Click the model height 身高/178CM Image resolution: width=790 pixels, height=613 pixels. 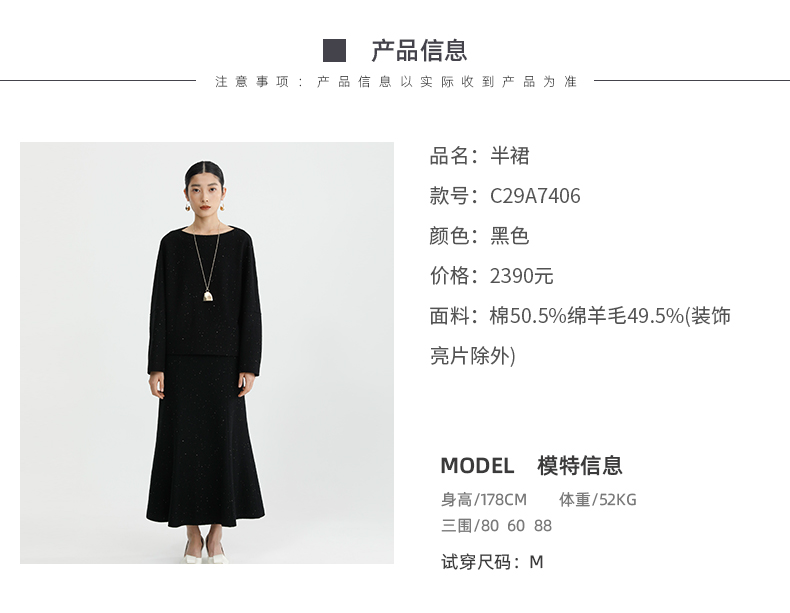pyautogui.click(x=484, y=500)
